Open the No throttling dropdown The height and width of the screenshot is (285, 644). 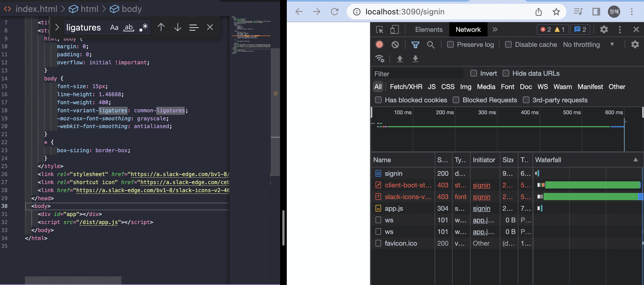click(588, 45)
